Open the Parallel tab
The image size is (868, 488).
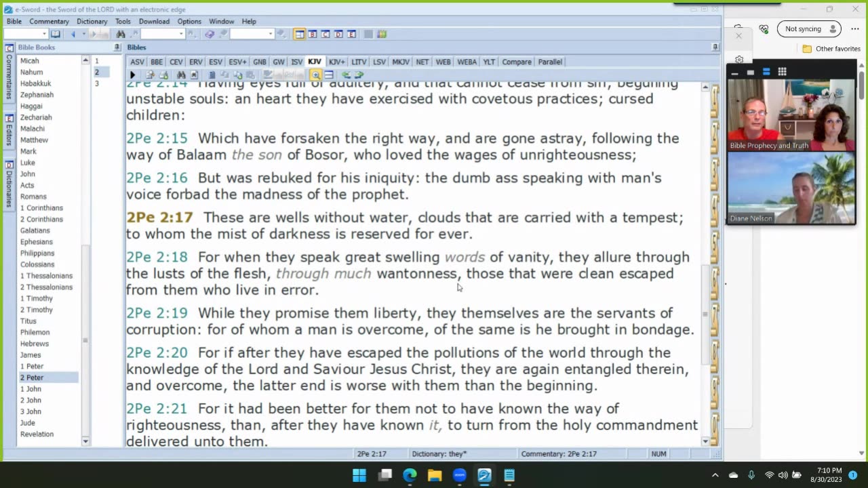click(x=550, y=62)
